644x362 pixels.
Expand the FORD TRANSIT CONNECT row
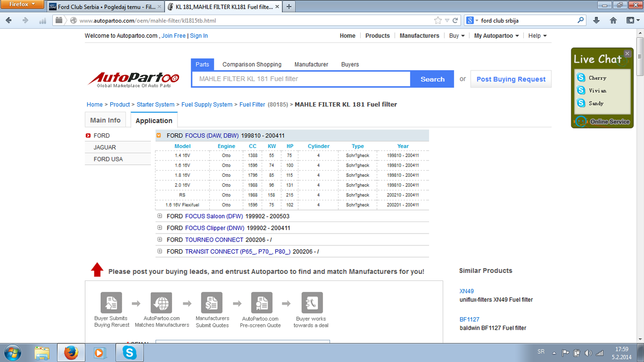click(x=159, y=251)
